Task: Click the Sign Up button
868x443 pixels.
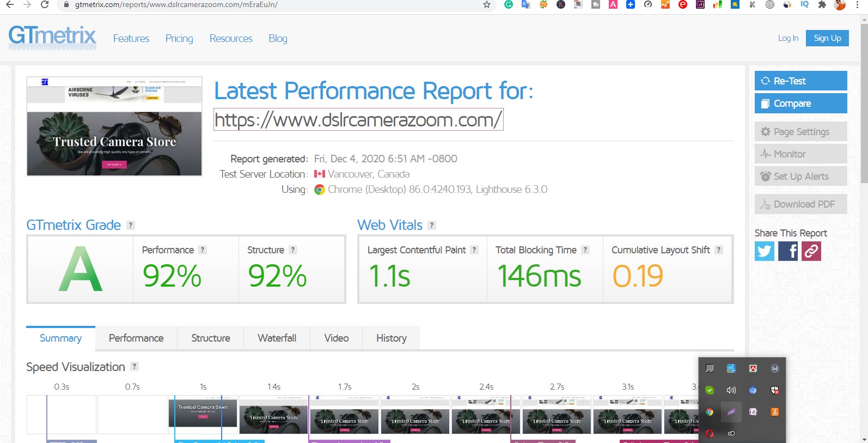Action: pos(827,38)
